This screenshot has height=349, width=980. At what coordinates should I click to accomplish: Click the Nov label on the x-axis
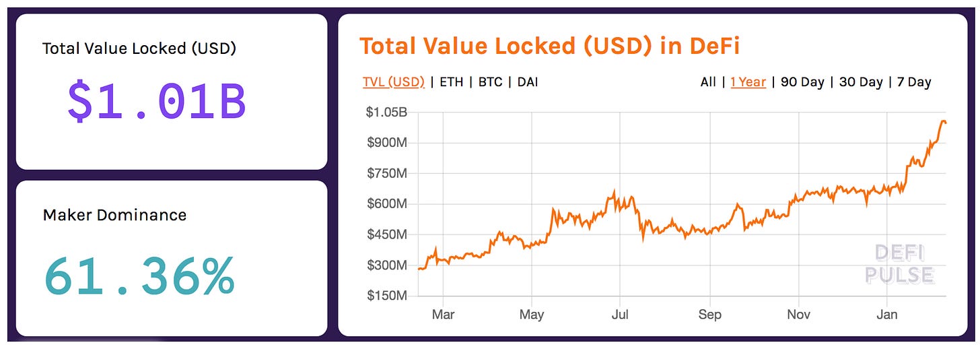pyautogui.click(x=798, y=315)
